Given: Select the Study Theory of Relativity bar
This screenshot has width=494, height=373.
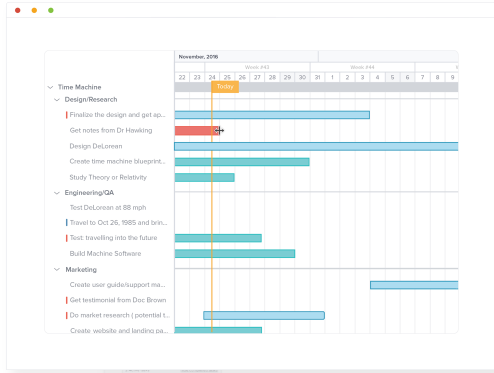Looking at the screenshot, I should tap(204, 177).
